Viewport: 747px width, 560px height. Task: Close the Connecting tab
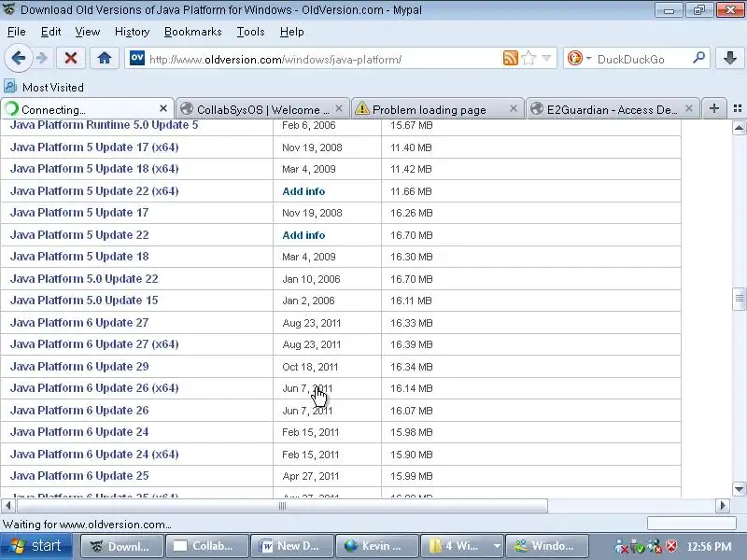click(163, 108)
